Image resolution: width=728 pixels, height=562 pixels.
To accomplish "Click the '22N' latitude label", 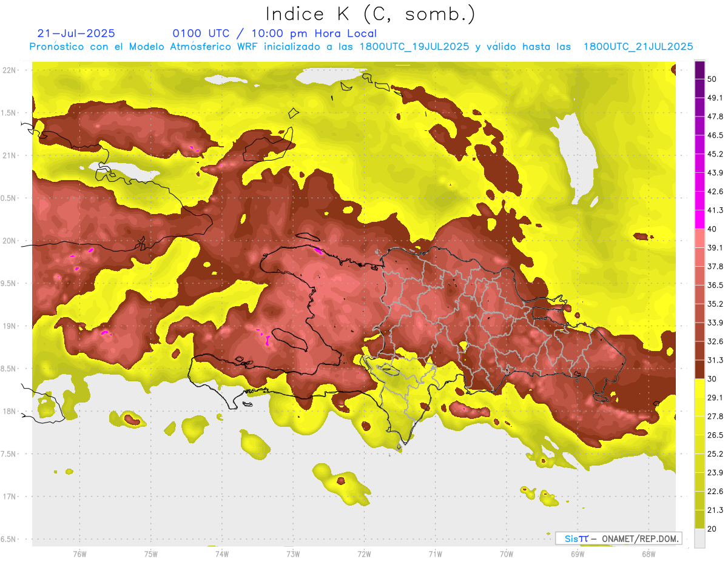I will 10,70.
